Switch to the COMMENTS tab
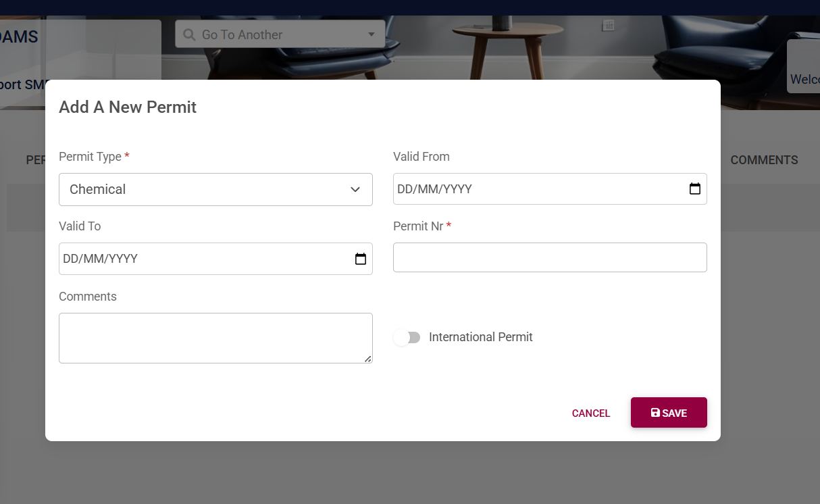 click(x=764, y=160)
